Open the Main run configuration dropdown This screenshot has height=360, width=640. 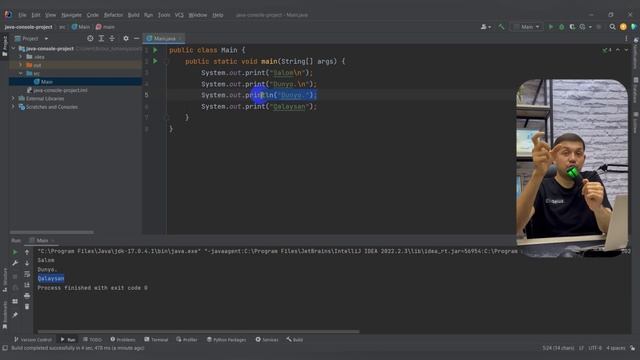(x=527, y=27)
